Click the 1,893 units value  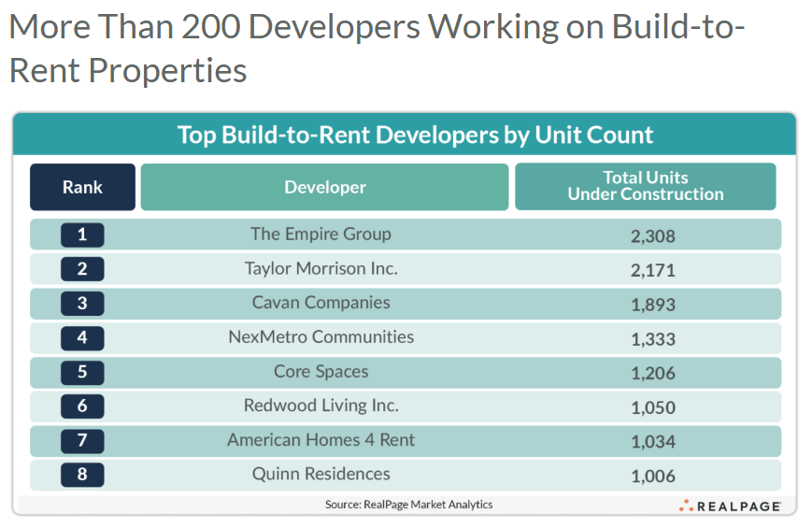pyautogui.click(x=653, y=305)
